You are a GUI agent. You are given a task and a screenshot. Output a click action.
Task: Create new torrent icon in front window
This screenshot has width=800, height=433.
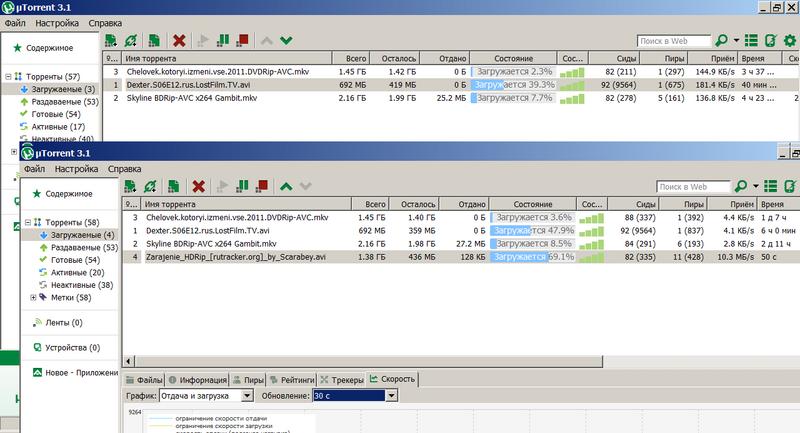(x=173, y=186)
